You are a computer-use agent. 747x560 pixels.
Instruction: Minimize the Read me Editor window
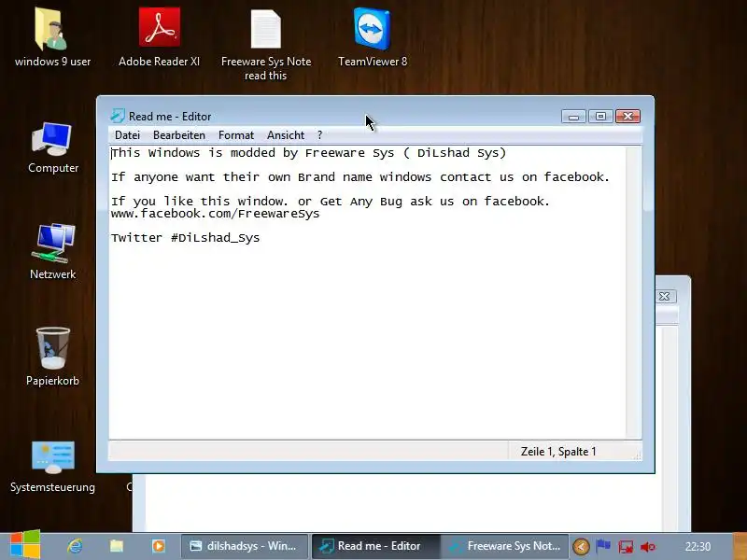573,116
